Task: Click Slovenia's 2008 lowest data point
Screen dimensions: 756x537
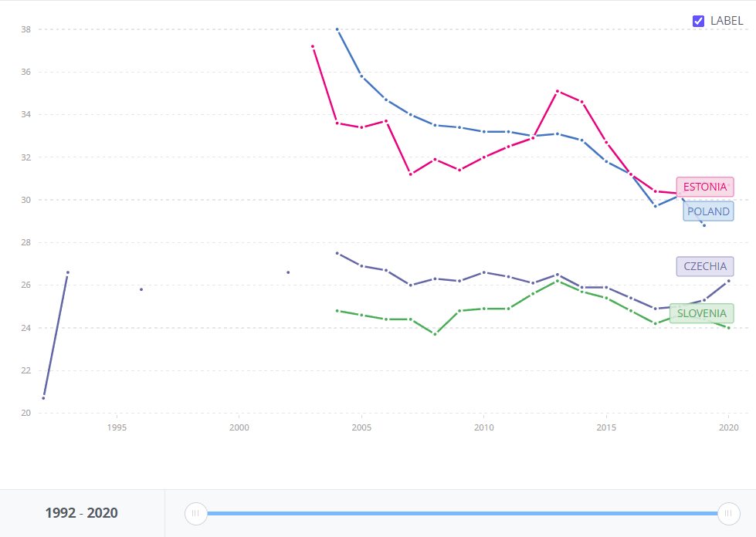Action: (436, 334)
